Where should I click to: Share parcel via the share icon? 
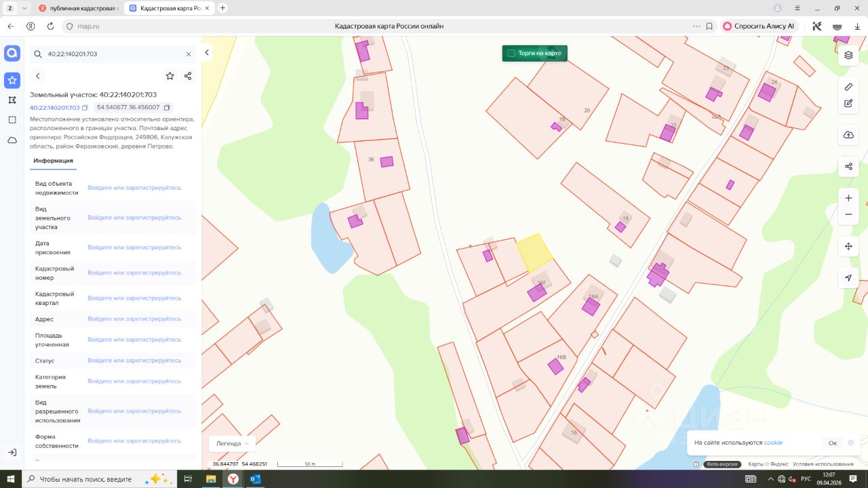click(188, 76)
